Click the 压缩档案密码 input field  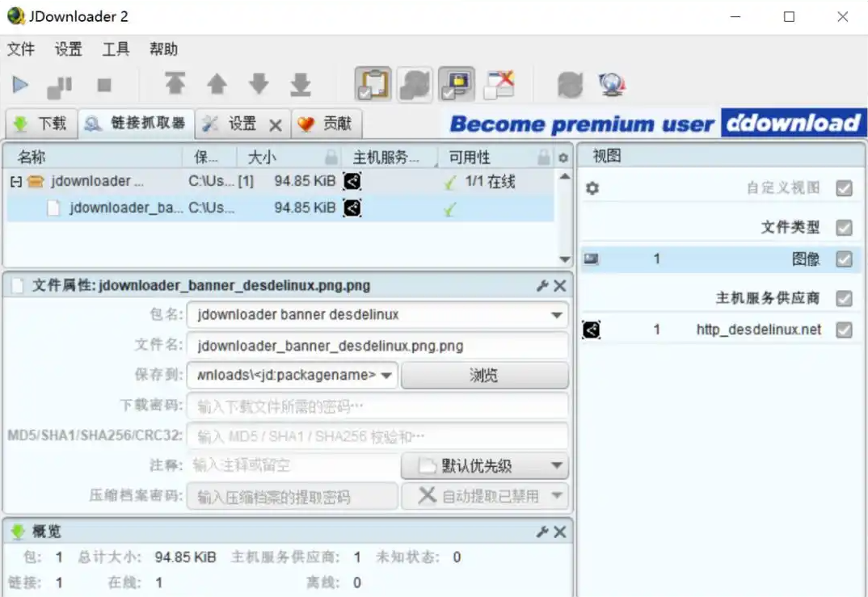click(x=293, y=496)
